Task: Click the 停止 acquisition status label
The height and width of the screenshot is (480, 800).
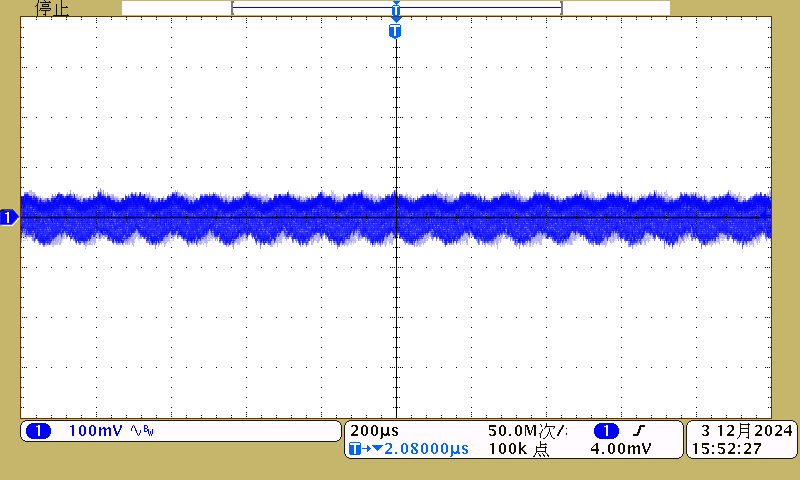Action: (x=52, y=8)
